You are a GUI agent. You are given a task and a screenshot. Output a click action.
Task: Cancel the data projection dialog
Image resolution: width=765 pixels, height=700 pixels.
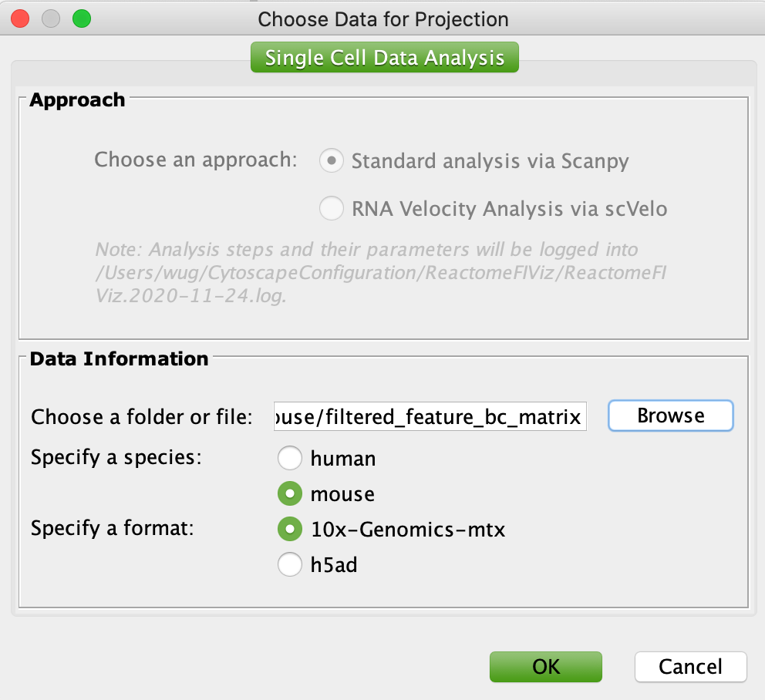coord(690,666)
